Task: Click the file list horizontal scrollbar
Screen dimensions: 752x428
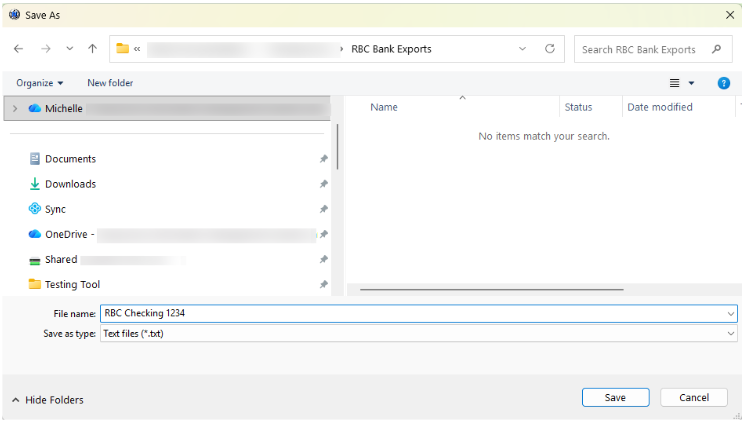Action: [x=492, y=290]
